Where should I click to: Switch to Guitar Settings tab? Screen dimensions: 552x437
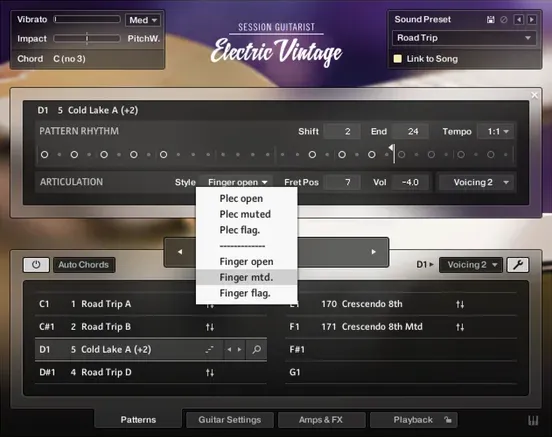[x=230, y=420]
